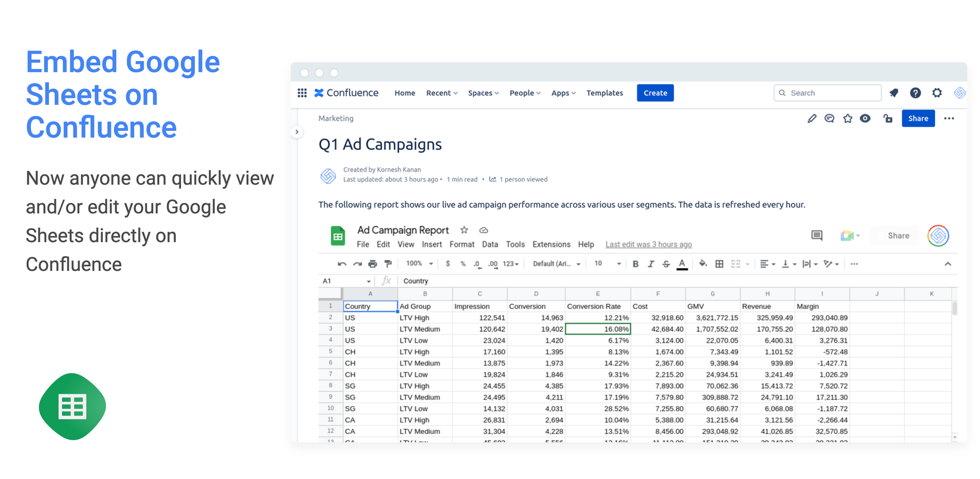This screenshot has height=479, width=980.
Task: Open the sheet comment history icon
Action: (x=816, y=235)
